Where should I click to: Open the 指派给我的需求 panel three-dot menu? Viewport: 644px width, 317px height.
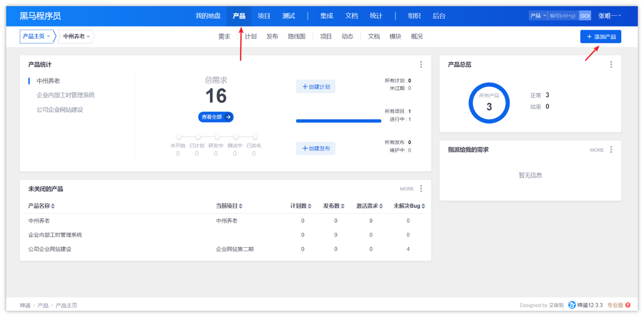click(611, 150)
